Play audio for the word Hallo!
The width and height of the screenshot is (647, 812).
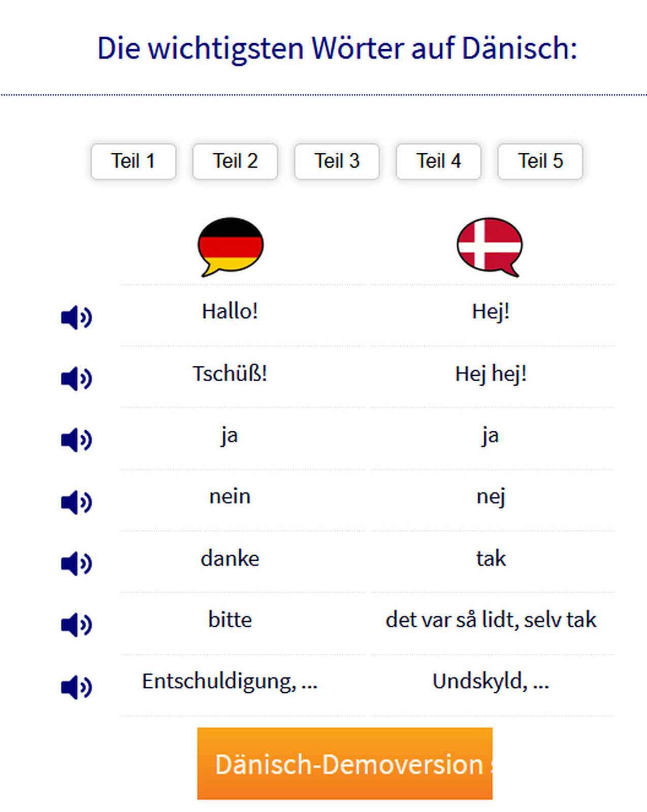click(x=76, y=318)
